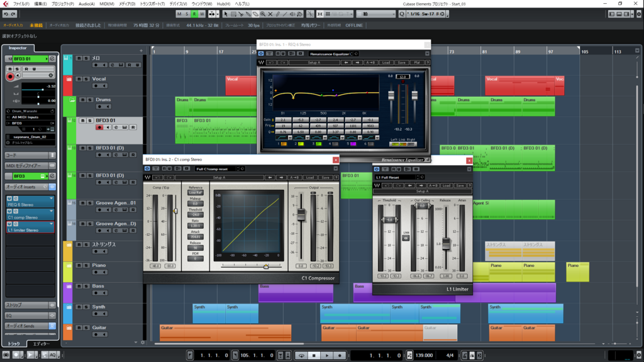Image resolution: width=644 pixels, height=362 pixels.
Task: Click the transport Play button
Action: (x=327, y=356)
